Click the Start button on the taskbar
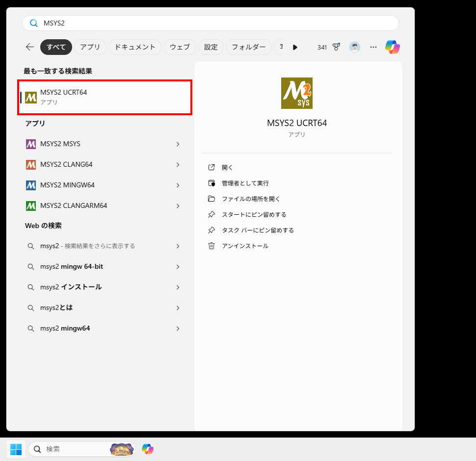Image resolution: width=476 pixels, height=461 pixels. (x=16, y=449)
